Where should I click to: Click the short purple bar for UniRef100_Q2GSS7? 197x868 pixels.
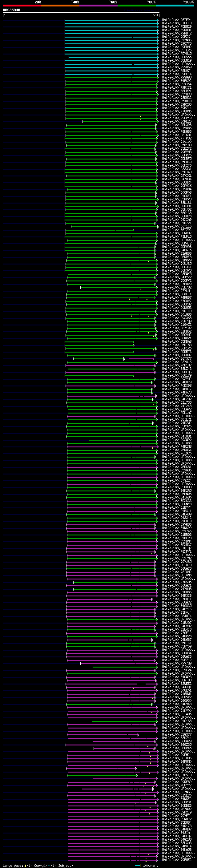click(x=103, y=735)
